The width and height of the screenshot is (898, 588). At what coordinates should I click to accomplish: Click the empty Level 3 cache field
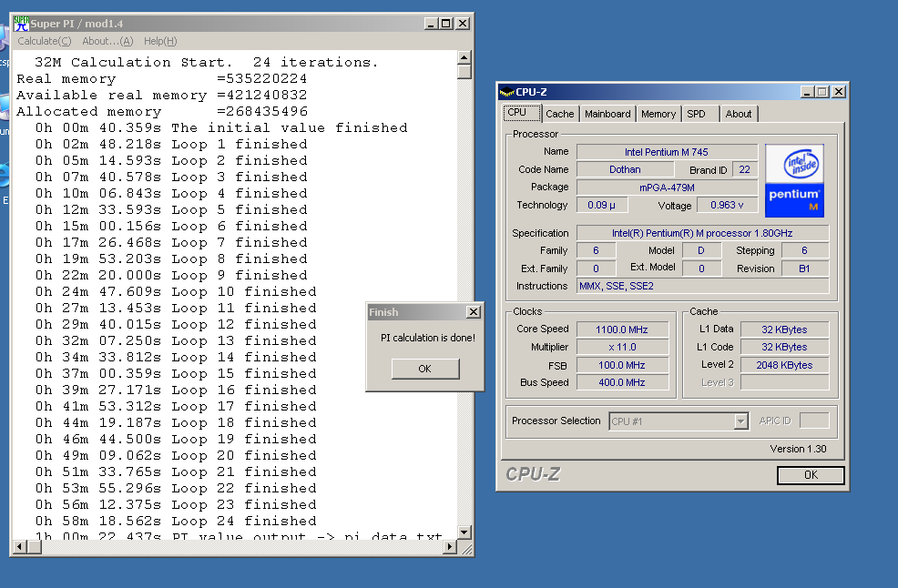784,382
